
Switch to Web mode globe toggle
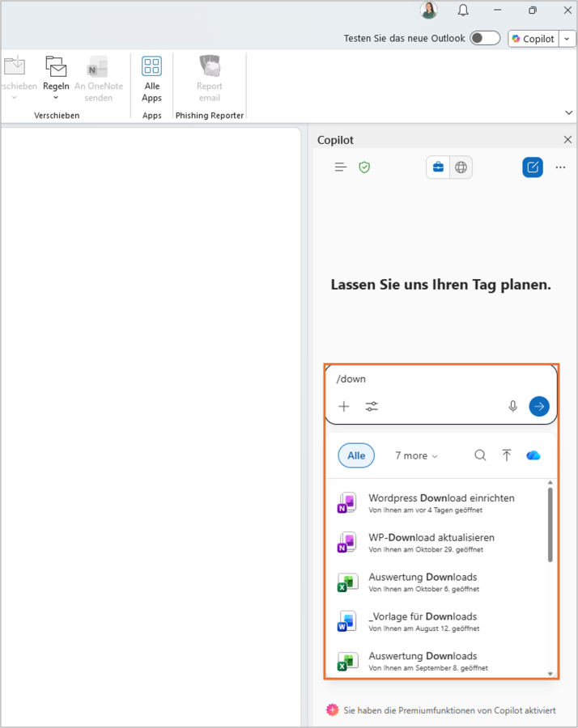pos(461,167)
